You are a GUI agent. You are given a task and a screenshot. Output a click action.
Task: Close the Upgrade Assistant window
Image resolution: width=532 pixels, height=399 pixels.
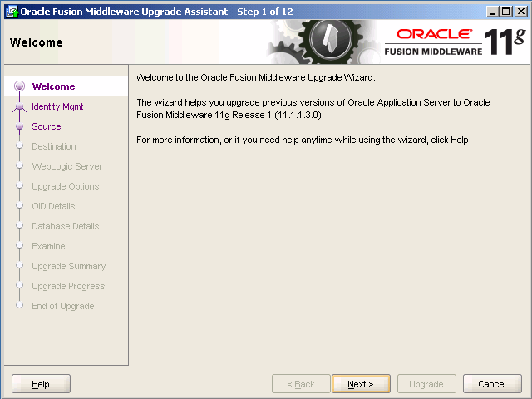tap(521, 12)
